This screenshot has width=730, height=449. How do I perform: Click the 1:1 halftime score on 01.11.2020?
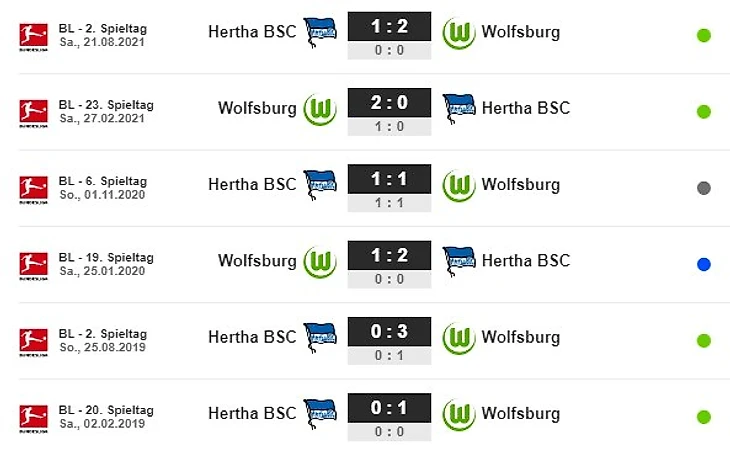point(389,202)
